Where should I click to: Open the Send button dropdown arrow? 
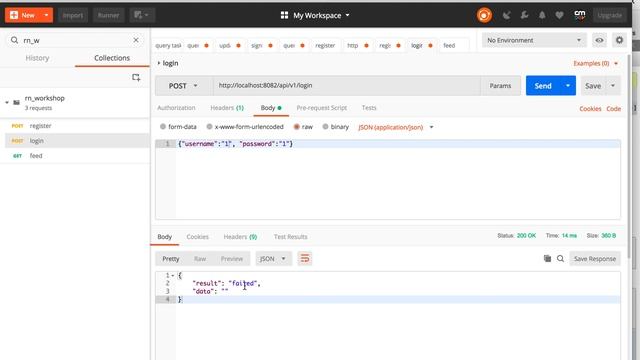tap(568, 86)
